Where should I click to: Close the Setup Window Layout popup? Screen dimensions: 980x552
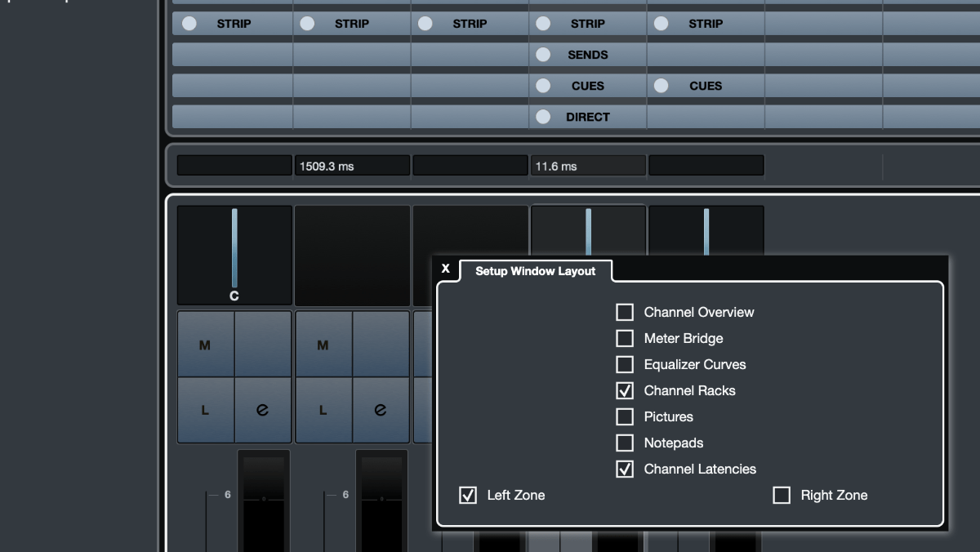(x=445, y=269)
